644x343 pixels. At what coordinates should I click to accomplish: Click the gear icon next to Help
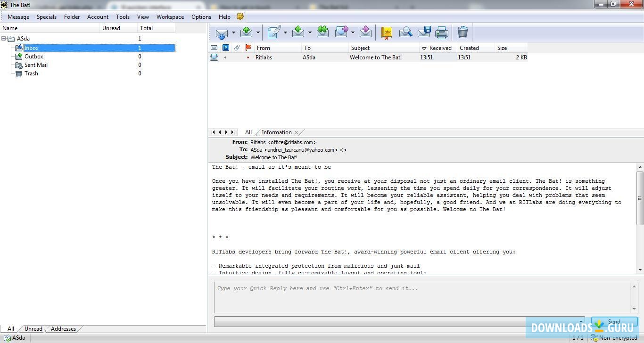point(240,16)
